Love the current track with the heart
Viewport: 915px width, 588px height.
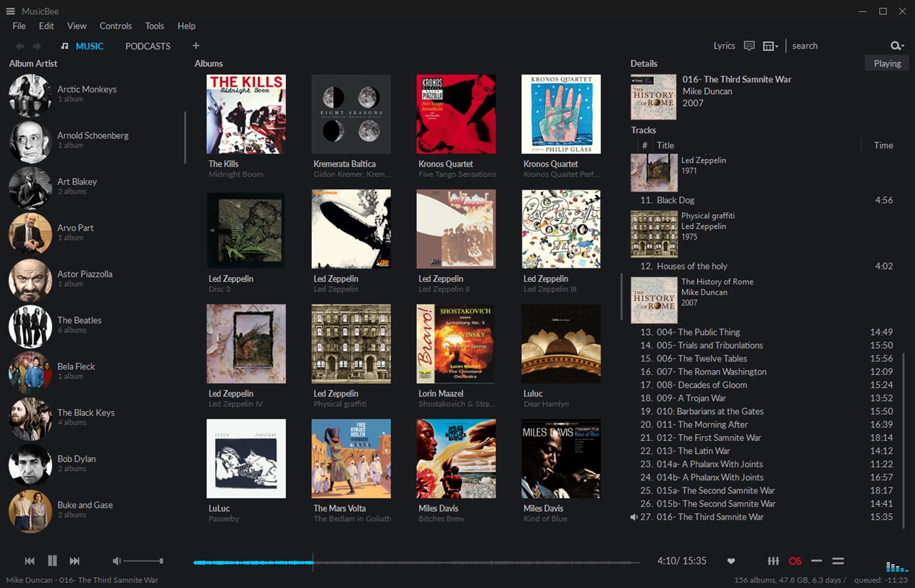click(x=731, y=560)
